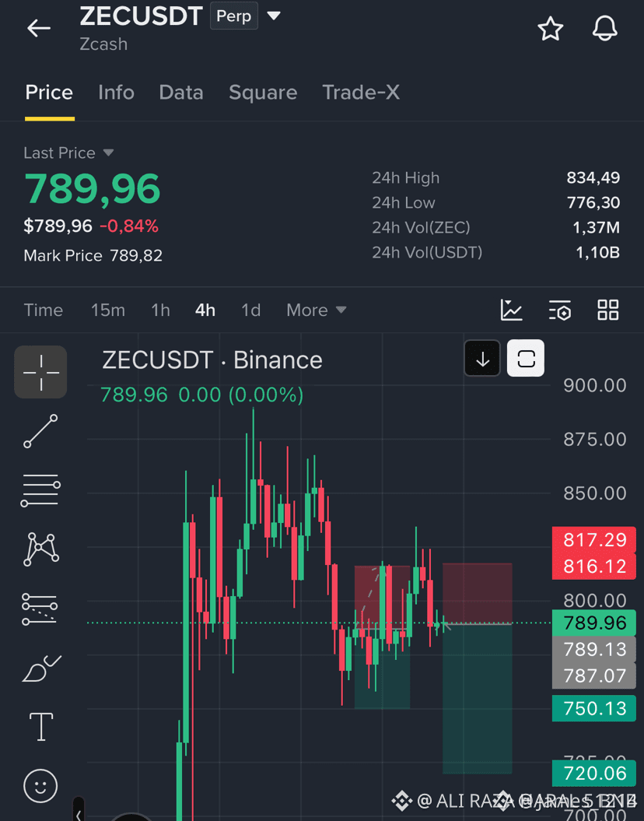Select the trend line drawing tool
The height and width of the screenshot is (821, 644).
[40, 431]
